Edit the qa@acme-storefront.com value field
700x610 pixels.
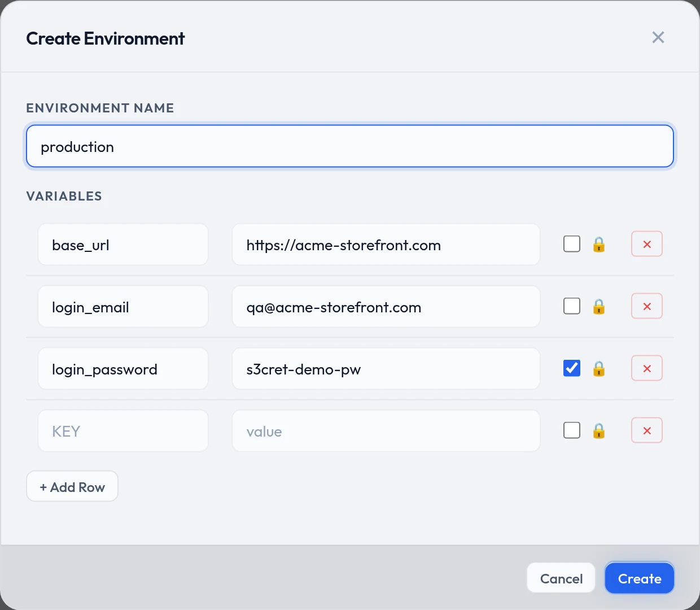pyautogui.click(x=386, y=307)
